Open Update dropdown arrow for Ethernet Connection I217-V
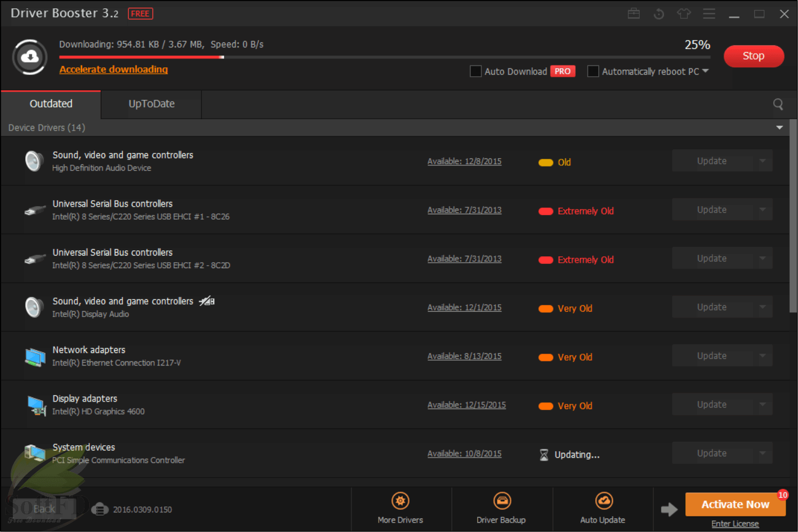The height and width of the screenshot is (532, 798). 762,356
